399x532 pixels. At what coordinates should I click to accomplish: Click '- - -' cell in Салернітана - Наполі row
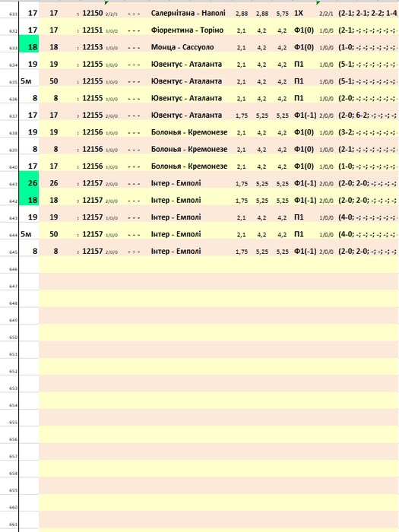click(134, 14)
